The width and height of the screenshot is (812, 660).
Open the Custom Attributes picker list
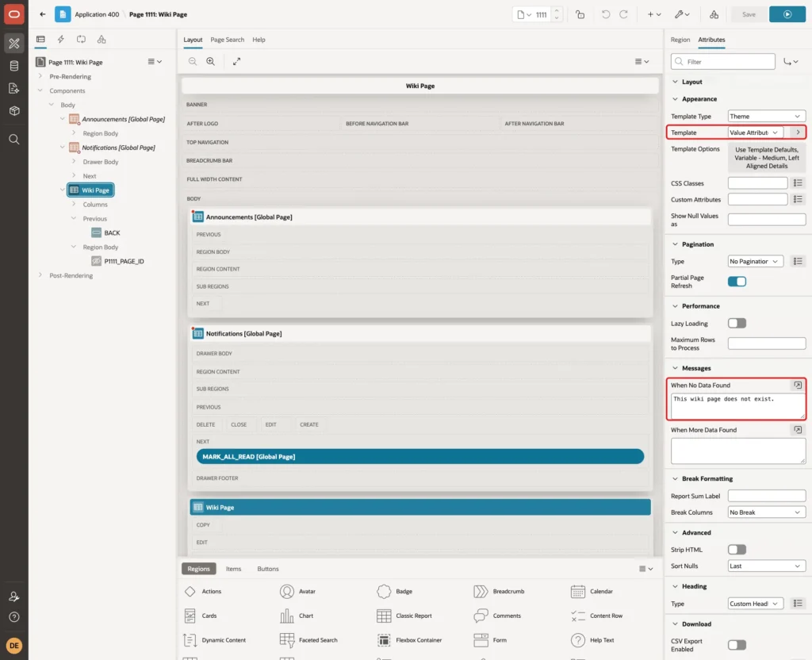[x=798, y=199]
